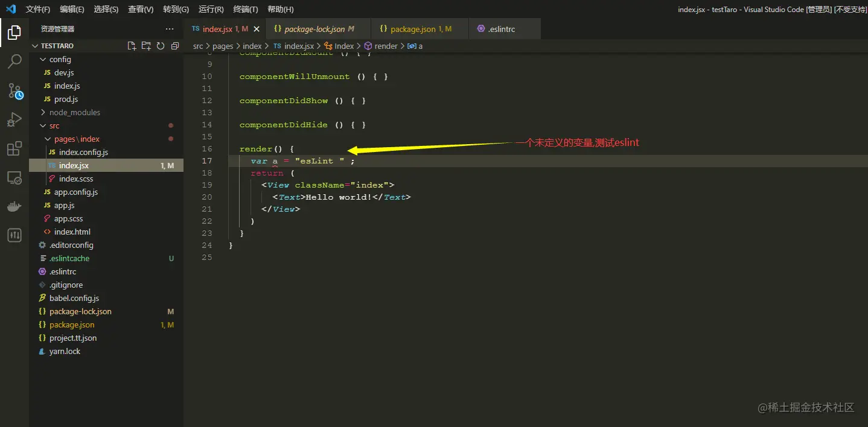This screenshot has width=868, height=427.
Task: Open app.js file
Action: (64, 205)
